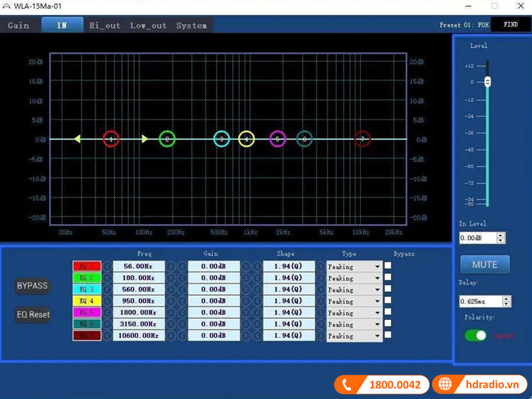
Task: Pick the yellow EQ band 4 node
Action: pos(247,139)
